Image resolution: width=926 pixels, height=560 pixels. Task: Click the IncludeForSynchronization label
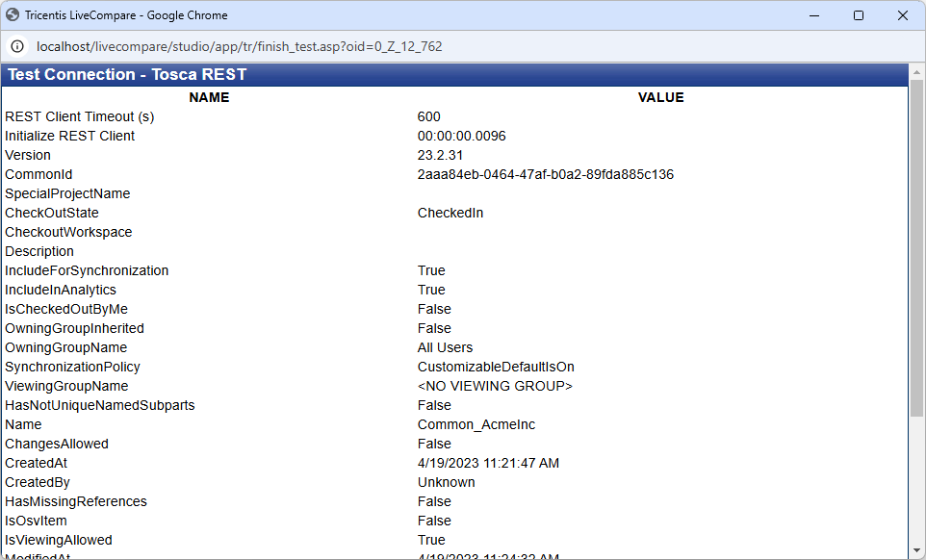(87, 270)
